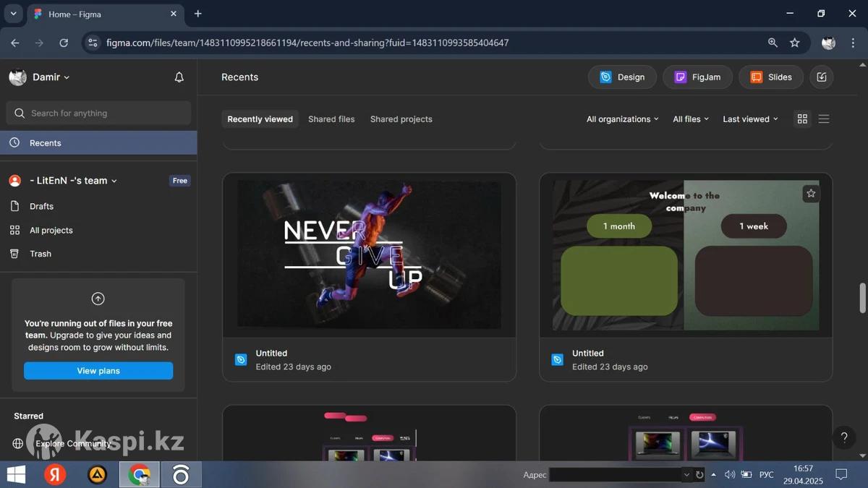Click the Damir profile avatar

18,77
